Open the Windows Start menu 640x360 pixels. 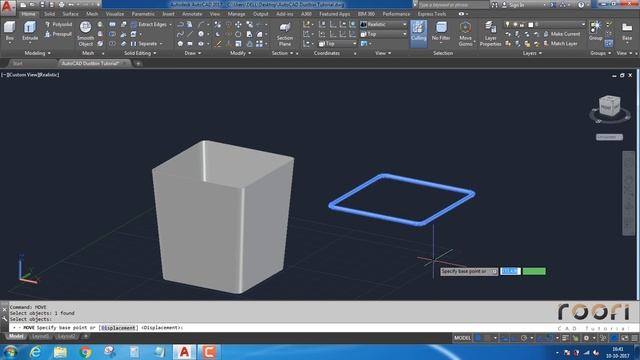(x=10, y=352)
